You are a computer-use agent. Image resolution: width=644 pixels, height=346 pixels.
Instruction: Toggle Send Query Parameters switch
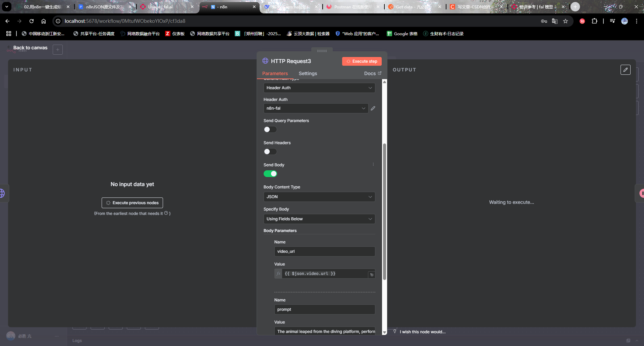click(270, 129)
